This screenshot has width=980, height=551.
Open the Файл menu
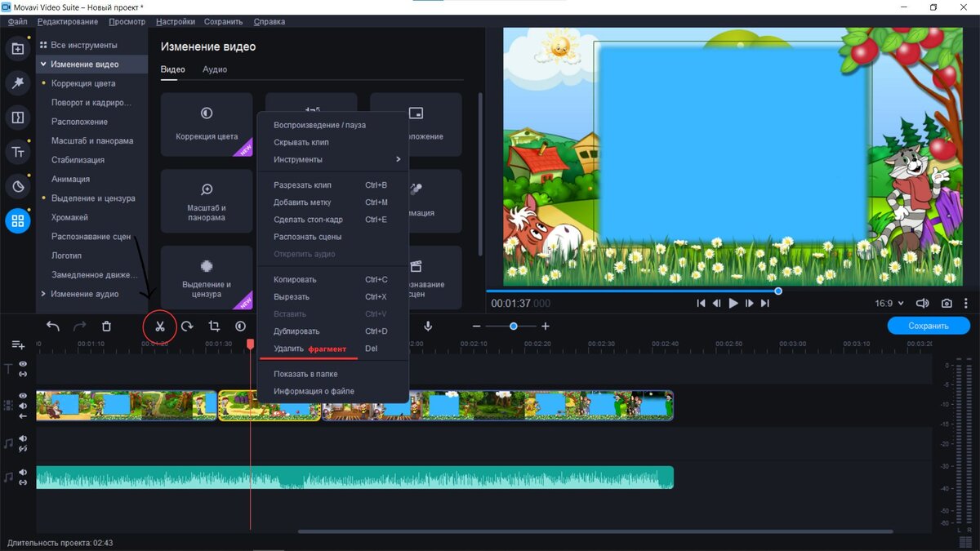(17, 21)
